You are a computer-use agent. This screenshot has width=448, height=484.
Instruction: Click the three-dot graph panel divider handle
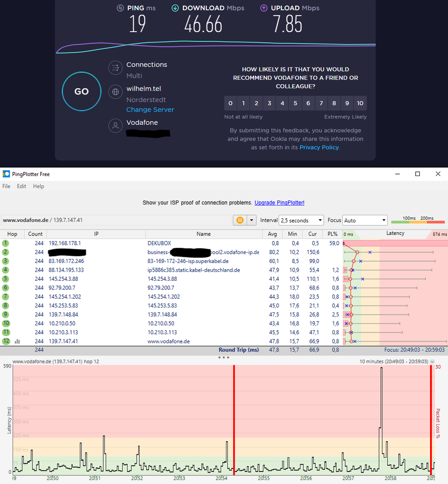click(224, 357)
